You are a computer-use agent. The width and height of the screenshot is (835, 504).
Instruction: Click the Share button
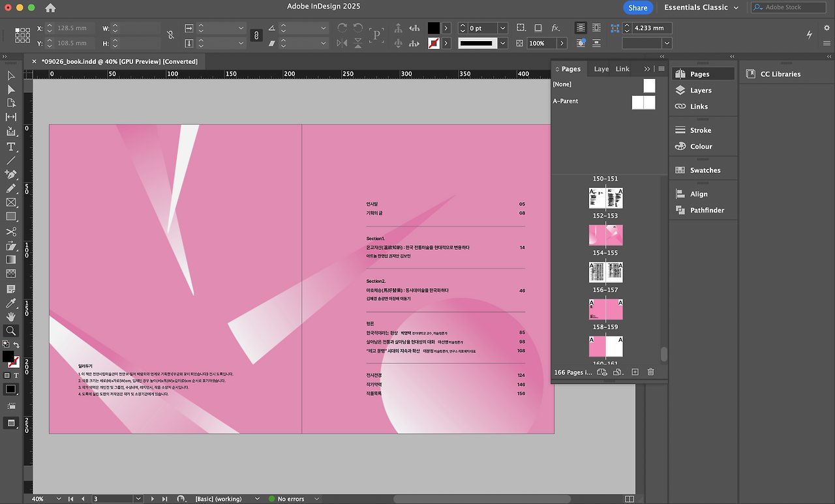click(x=637, y=8)
